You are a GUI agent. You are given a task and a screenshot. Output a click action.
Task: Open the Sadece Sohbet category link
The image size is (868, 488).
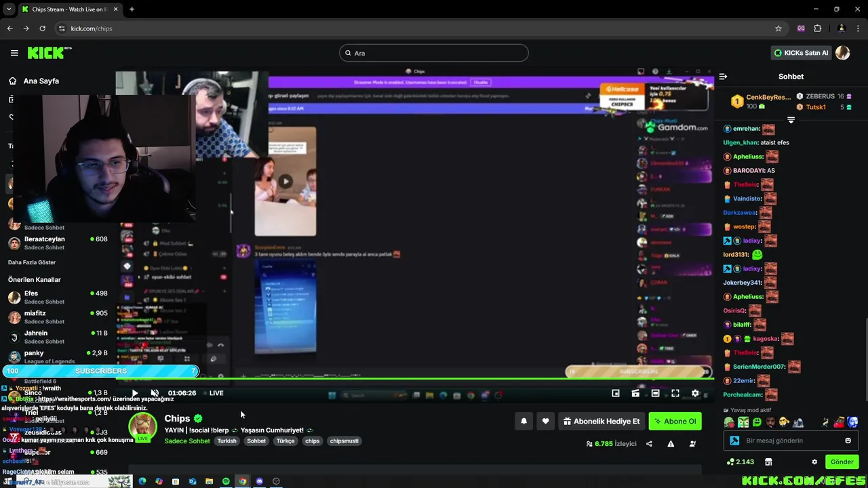(x=187, y=441)
